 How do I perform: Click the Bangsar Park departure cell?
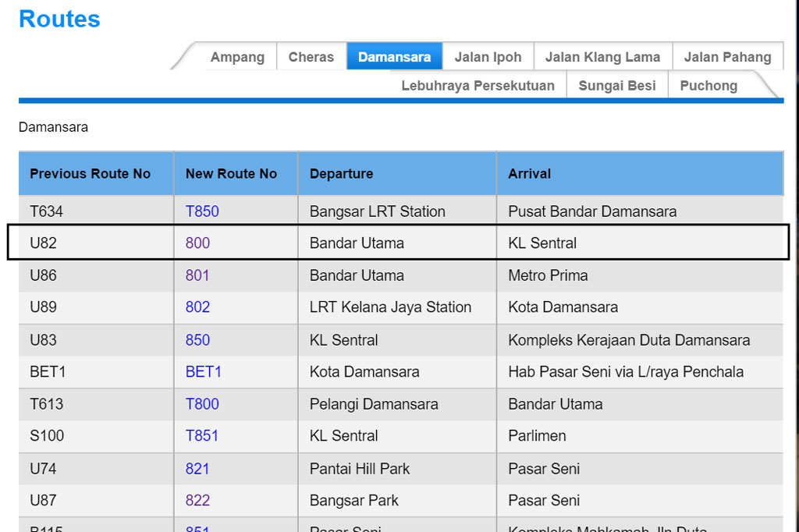[x=397, y=500]
